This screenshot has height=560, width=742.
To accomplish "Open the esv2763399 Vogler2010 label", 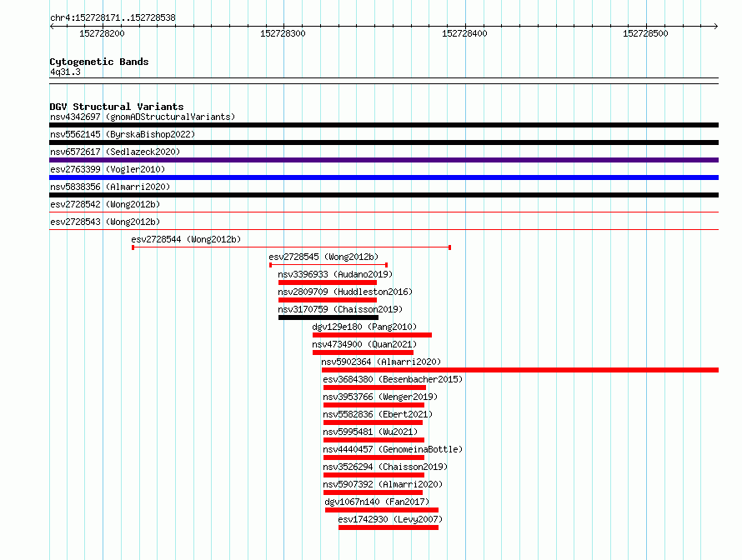I will click(x=108, y=169).
